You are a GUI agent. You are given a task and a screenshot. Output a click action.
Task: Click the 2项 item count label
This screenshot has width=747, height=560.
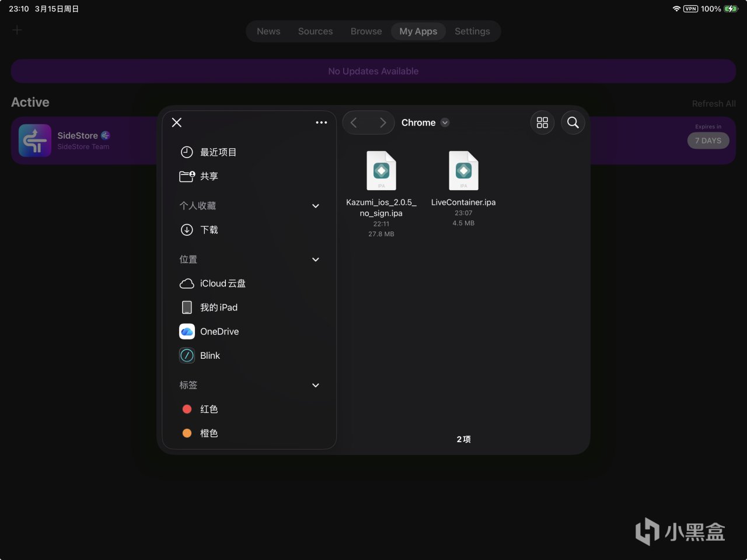point(463,439)
